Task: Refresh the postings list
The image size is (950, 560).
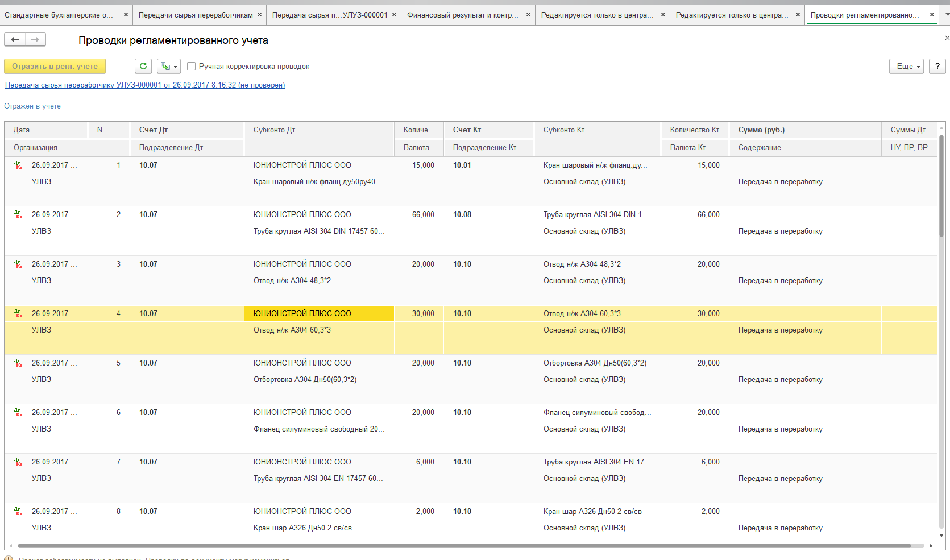Action: (x=143, y=67)
